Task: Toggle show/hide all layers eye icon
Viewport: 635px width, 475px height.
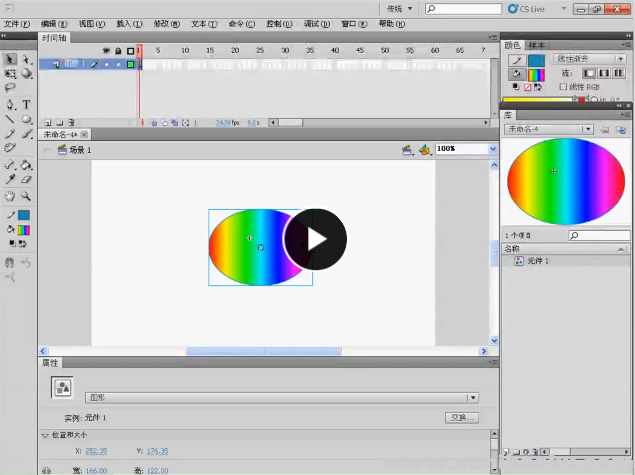Action: click(106, 50)
